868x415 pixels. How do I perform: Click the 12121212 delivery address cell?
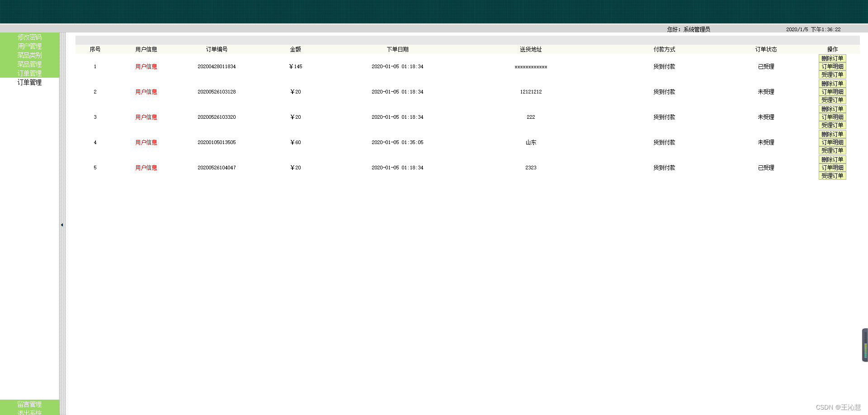(531, 92)
